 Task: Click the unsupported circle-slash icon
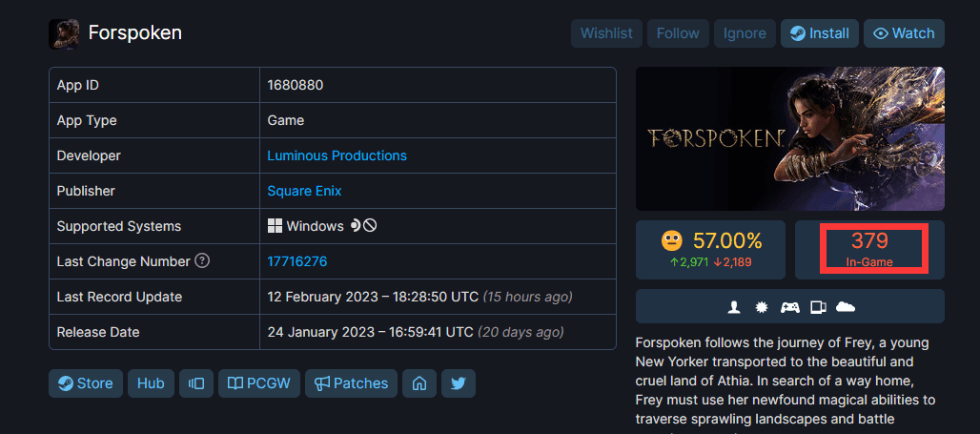pos(370,226)
